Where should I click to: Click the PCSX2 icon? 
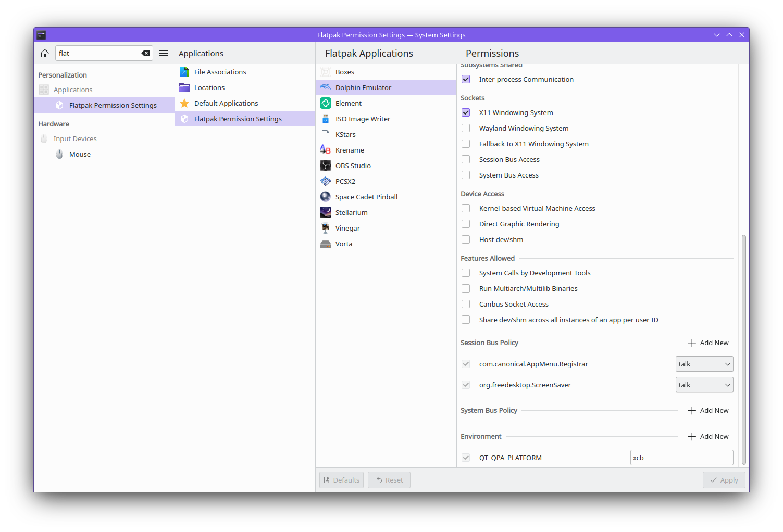[x=326, y=181]
